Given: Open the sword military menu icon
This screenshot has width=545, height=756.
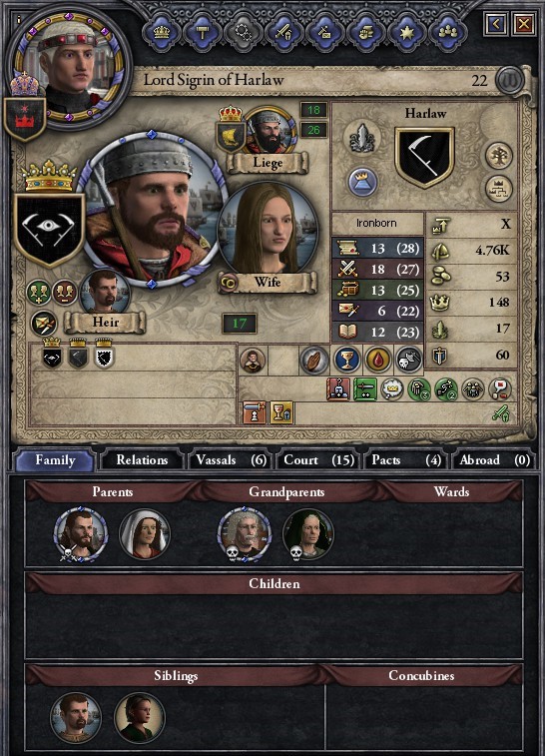Looking at the screenshot, I should (283, 33).
